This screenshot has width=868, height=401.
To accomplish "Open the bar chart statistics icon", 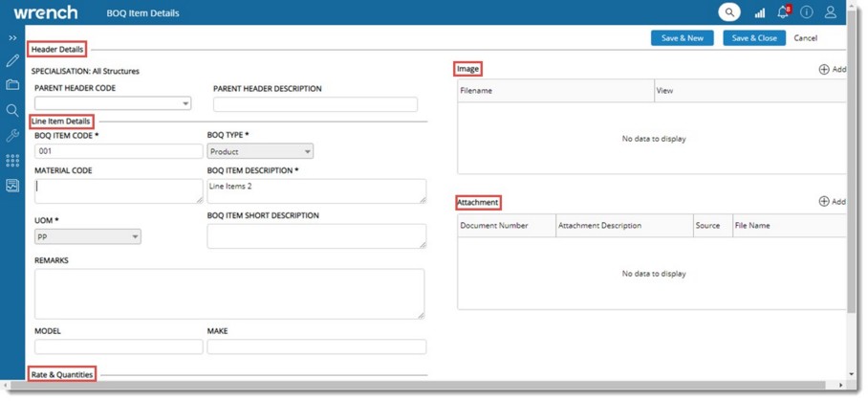I will click(759, 12).
